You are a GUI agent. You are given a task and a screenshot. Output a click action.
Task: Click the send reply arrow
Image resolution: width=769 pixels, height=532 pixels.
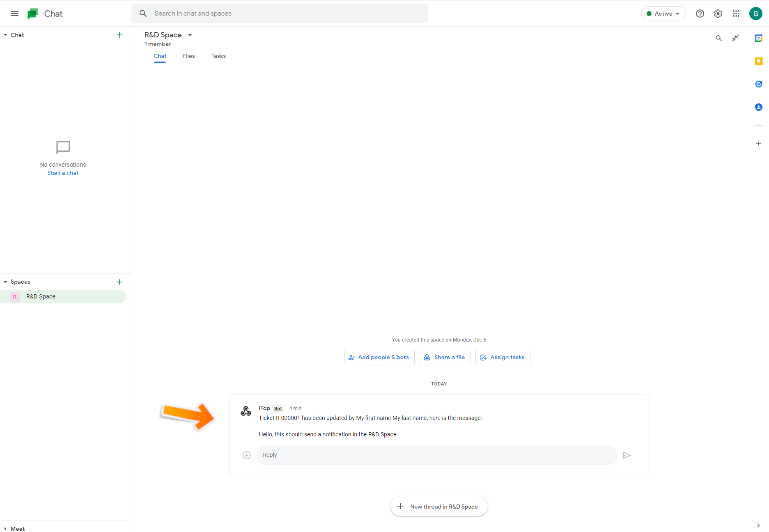(x=627, y=455)
